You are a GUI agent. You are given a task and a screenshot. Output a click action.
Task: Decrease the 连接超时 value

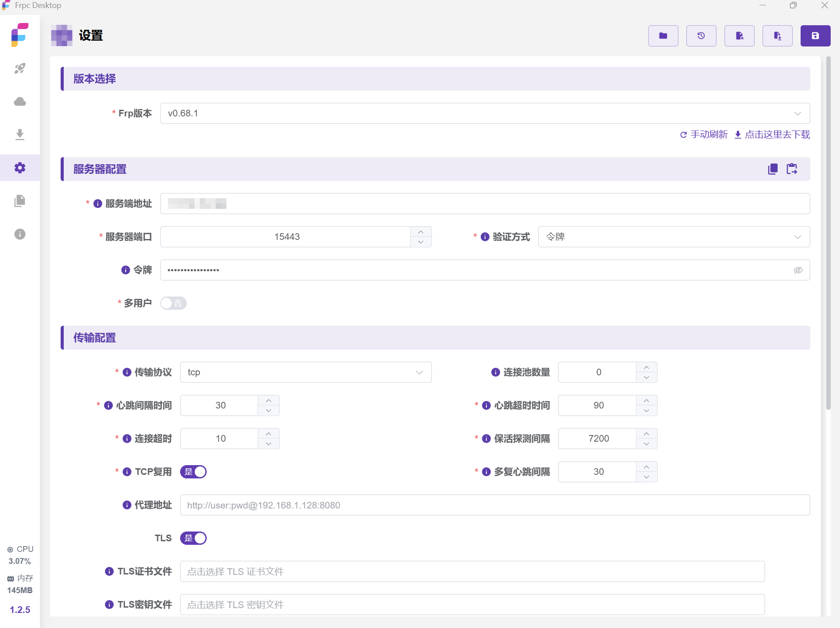[x=269, y=444]
